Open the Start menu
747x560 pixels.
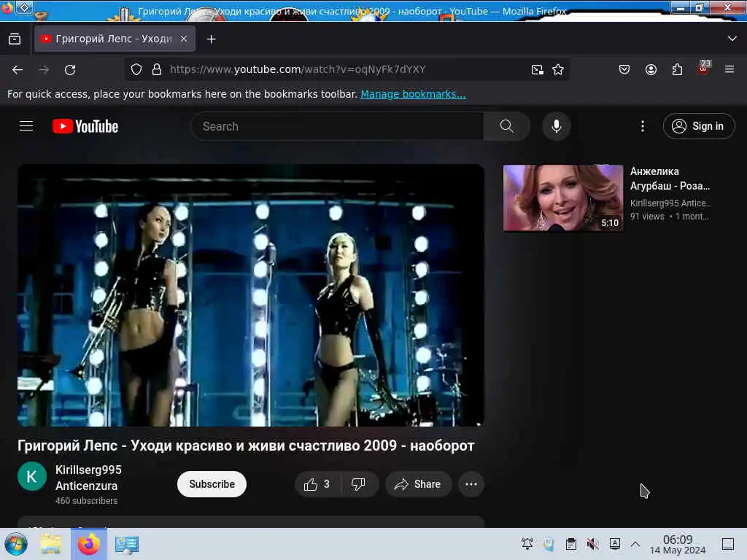coord(16,544)
